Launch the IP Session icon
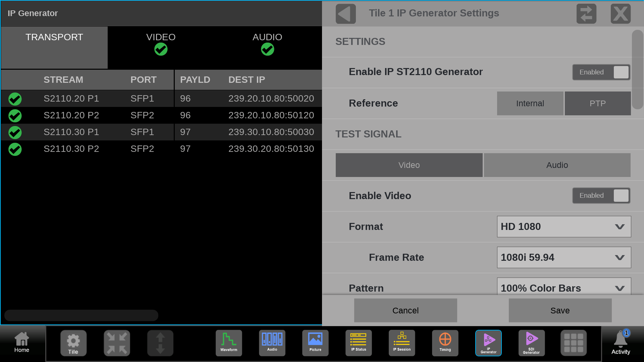Viewport: 644px width, 362px height. pos(402,343)
